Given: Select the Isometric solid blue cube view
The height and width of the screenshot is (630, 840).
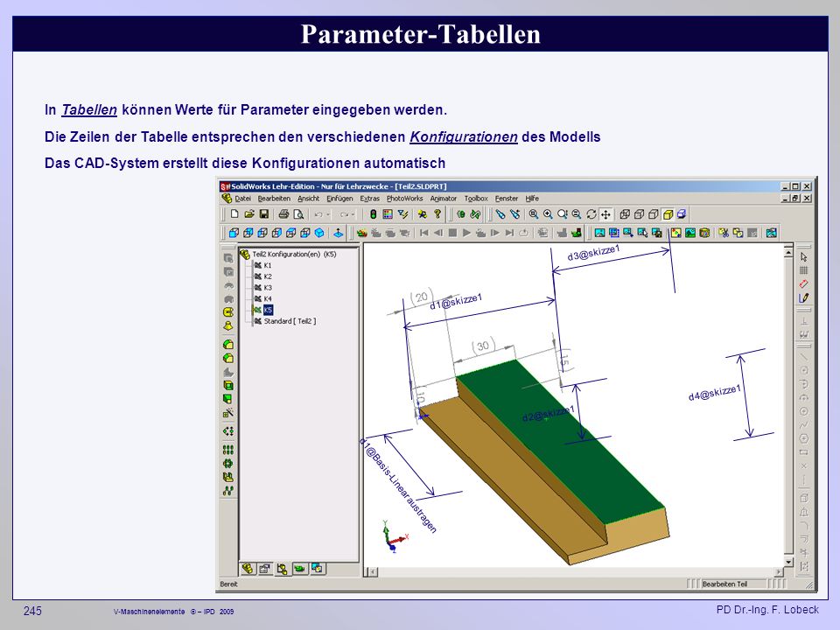Looking at the screenshot, I should pos(319,233).
